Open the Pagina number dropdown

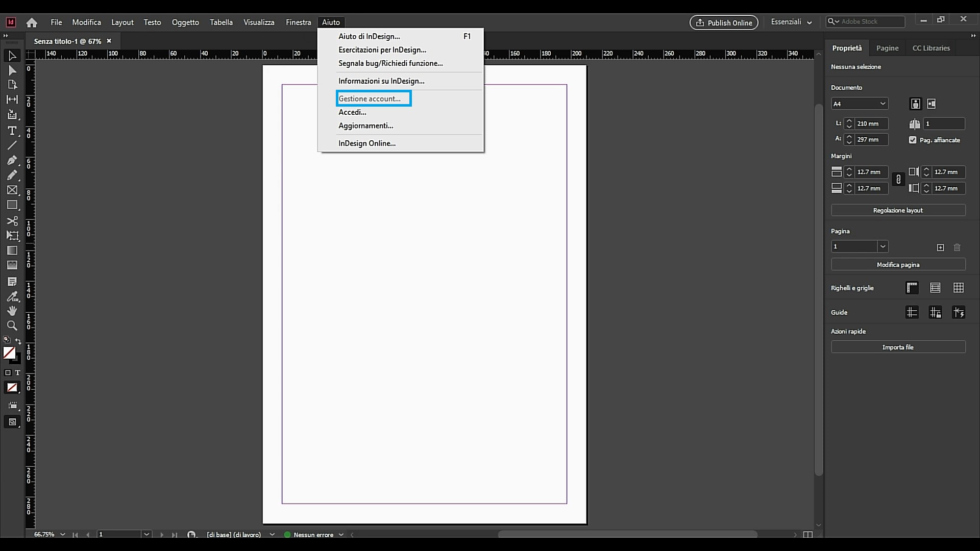(x=883, y=246)
